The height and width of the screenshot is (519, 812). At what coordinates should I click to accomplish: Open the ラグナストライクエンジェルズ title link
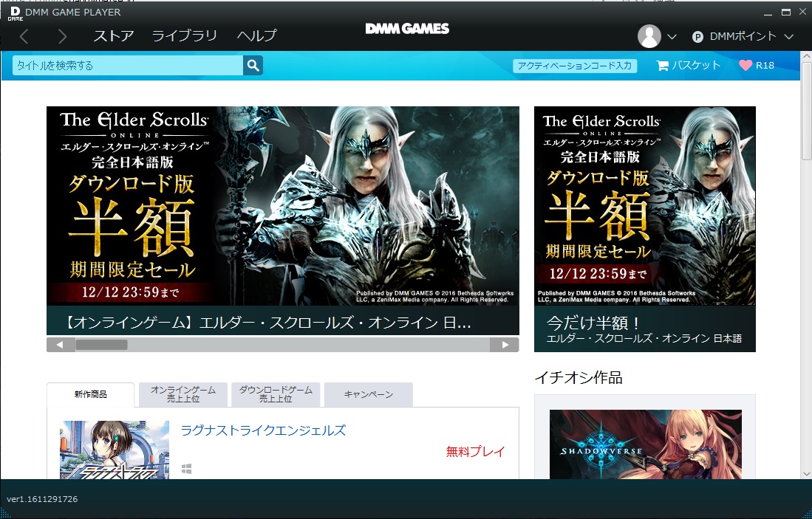click(263, 430)
